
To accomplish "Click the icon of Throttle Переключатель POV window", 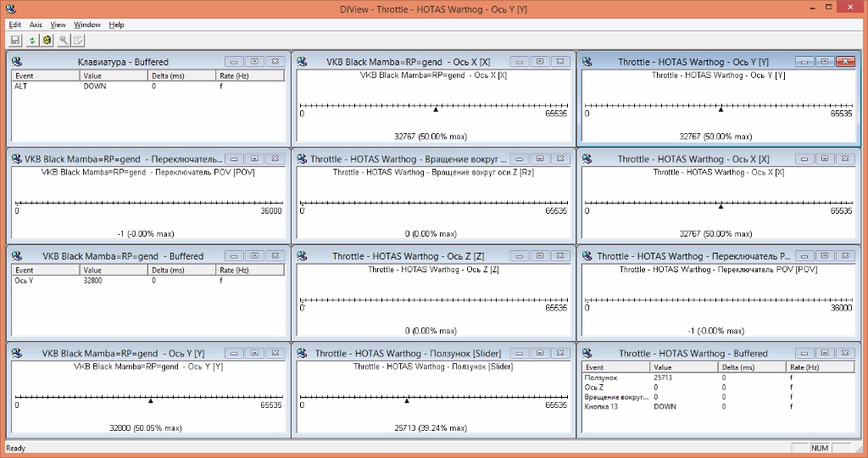I will click(x=587, y=255).
